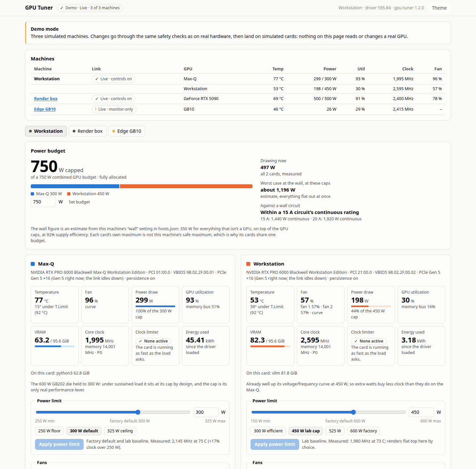The image size is (476, 469).
Task: Click the Max-Q 45.41 kWh energy value
Action: 200,340
